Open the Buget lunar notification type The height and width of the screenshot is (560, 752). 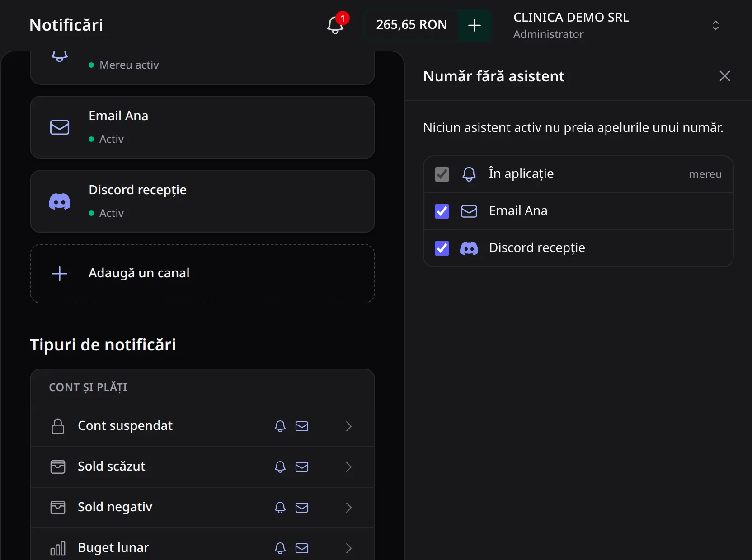coord(202,545)
